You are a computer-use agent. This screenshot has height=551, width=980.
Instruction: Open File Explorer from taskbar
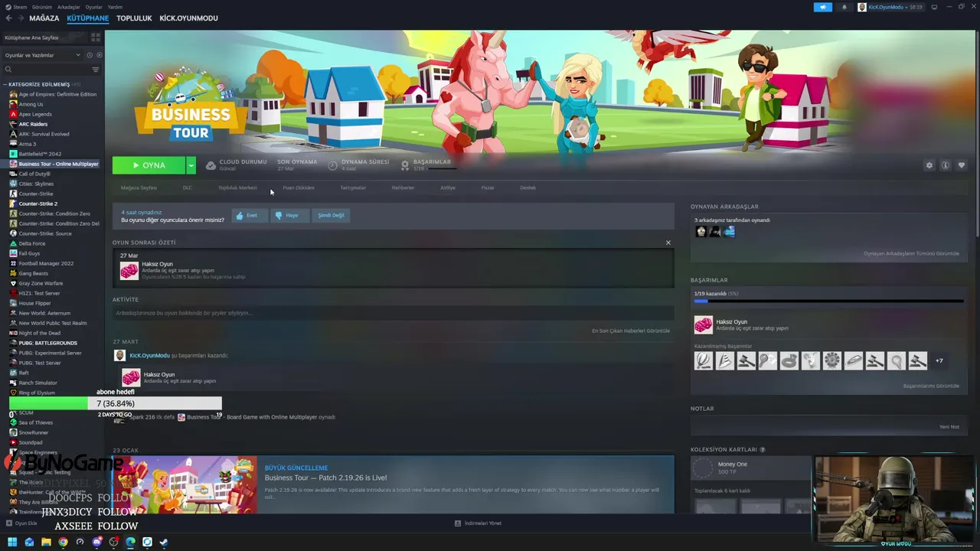click(x=46, y=543)
